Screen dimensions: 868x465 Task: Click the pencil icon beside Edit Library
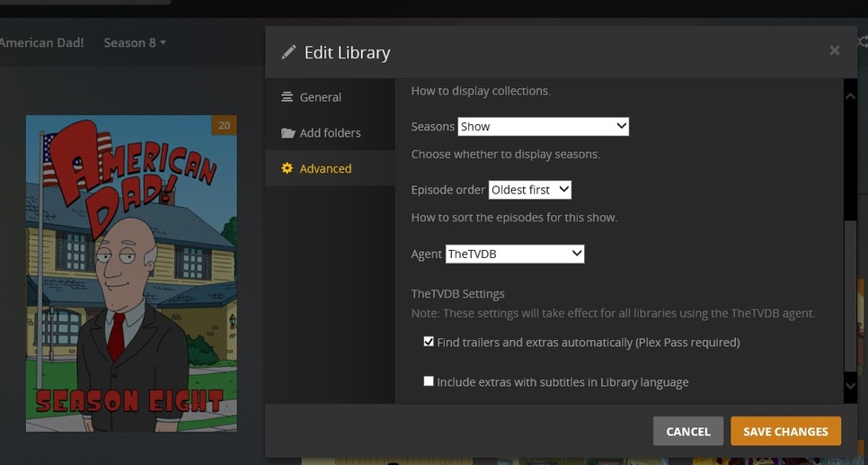288,53
